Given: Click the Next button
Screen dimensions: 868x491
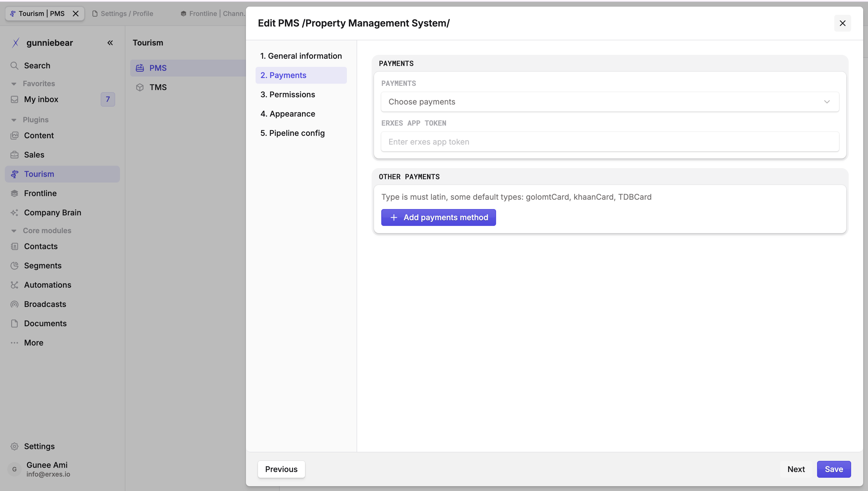Looking at the screenshot, I should point(796,469).
